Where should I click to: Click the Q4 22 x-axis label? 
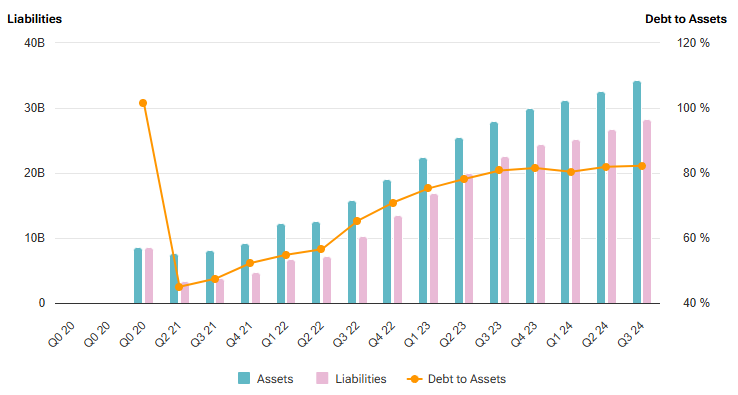[x=381, y=335]
